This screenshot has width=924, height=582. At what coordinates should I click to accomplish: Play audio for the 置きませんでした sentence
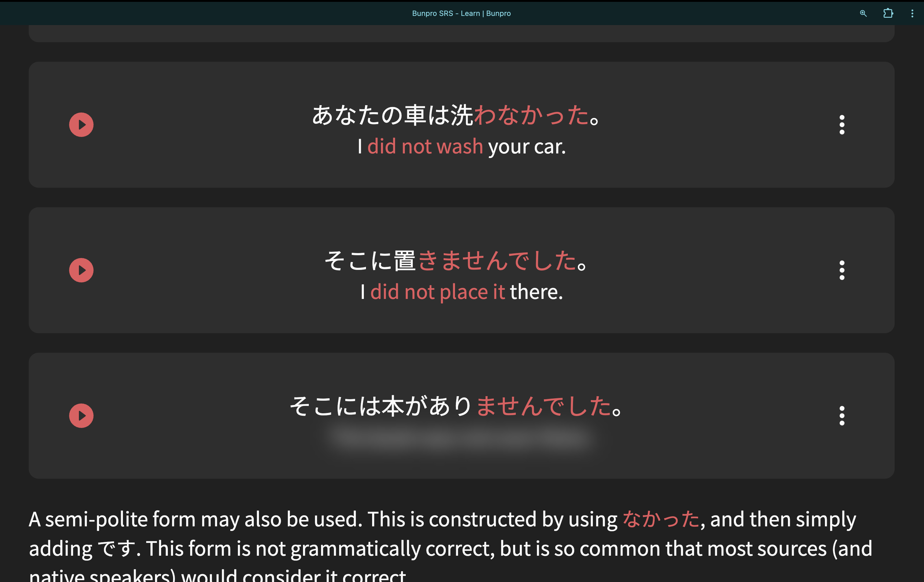81,270
